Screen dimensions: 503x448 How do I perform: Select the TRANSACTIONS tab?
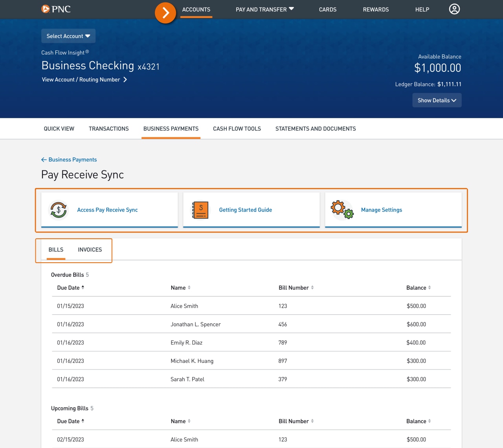tap(109, 128)
